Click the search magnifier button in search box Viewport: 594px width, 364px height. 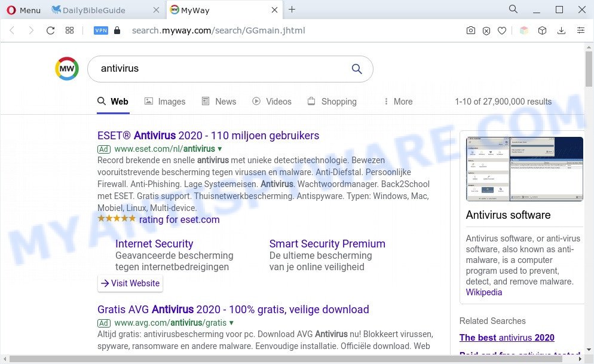[357, 69]
